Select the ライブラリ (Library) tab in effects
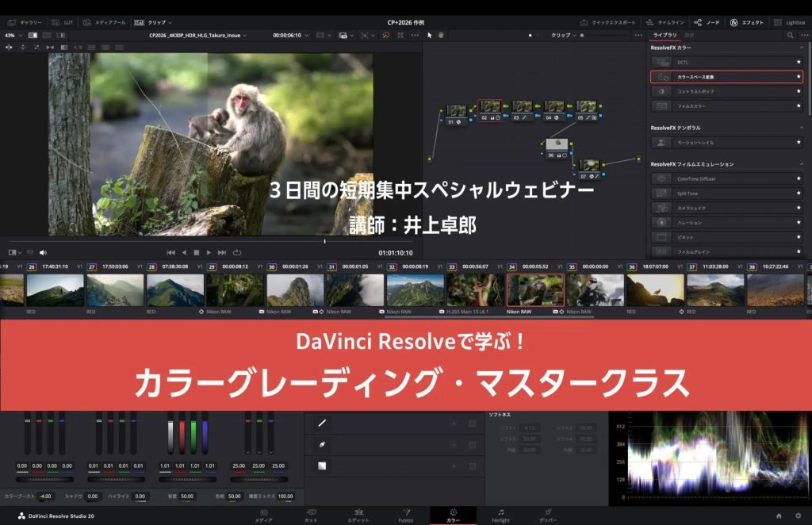The height and width of the screenshot is (525, 812). tap(665, 36)
